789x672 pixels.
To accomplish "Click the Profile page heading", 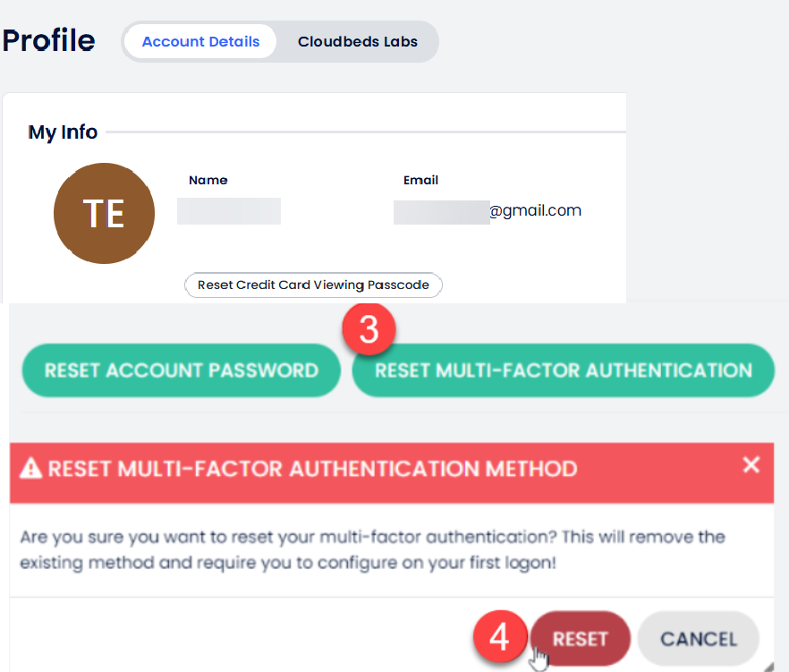I will pyautogui.click(x=49, y=41).
